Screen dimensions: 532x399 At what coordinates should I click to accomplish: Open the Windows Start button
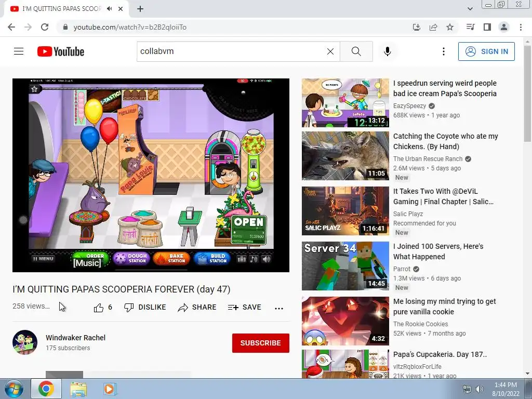tap(14, 389)
